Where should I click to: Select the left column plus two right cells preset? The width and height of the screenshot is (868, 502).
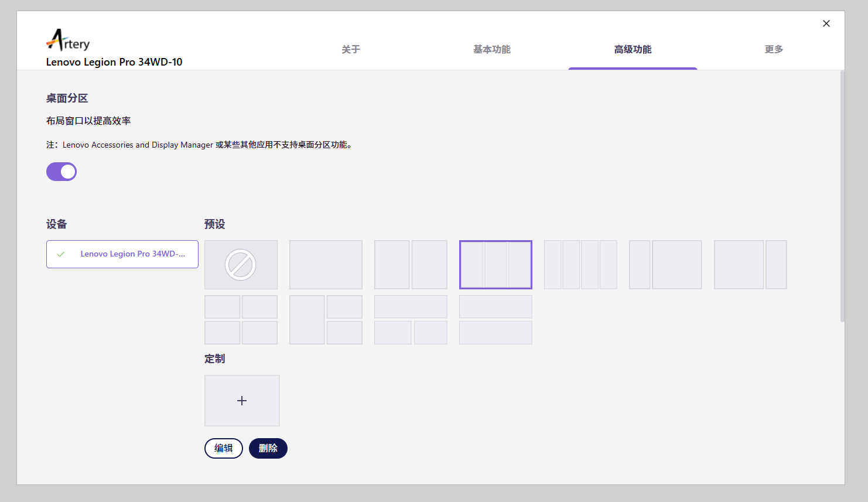coord(326,320)
